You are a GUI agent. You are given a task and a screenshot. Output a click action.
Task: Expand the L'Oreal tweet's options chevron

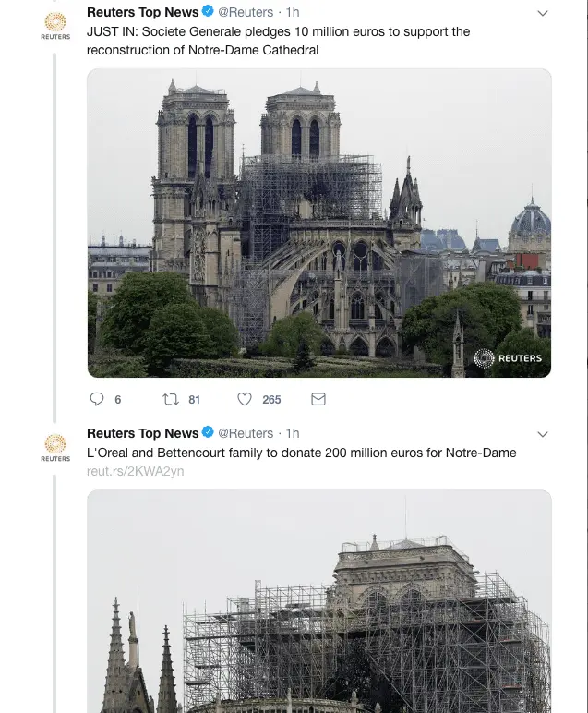[543, 434]
